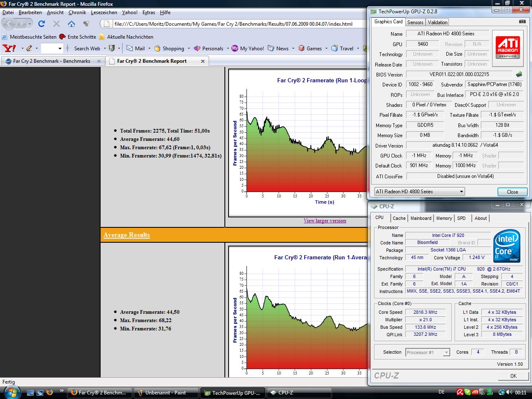
Task: Close the Far Cry 2 Benchmark - Benchmarks tab
Action: [x=99, y=61]
